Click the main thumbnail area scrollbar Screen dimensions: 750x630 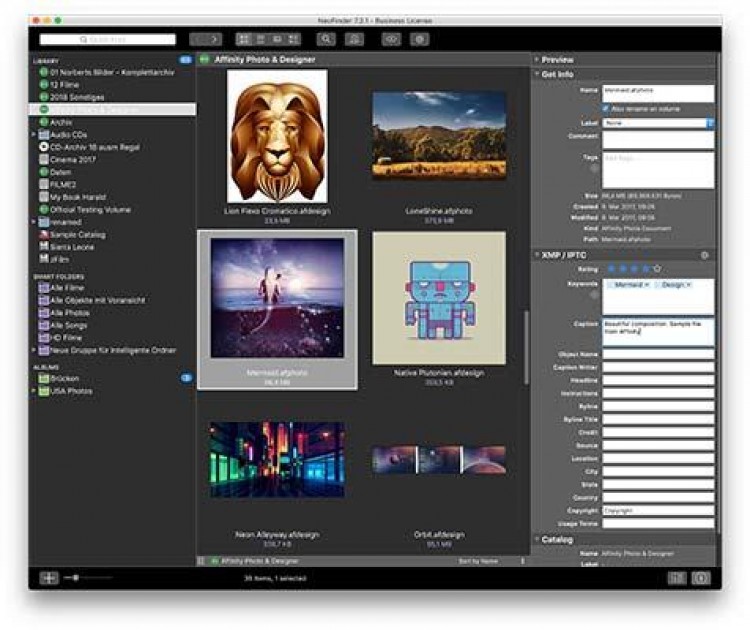pyautogui.click(x=526, y=347)
